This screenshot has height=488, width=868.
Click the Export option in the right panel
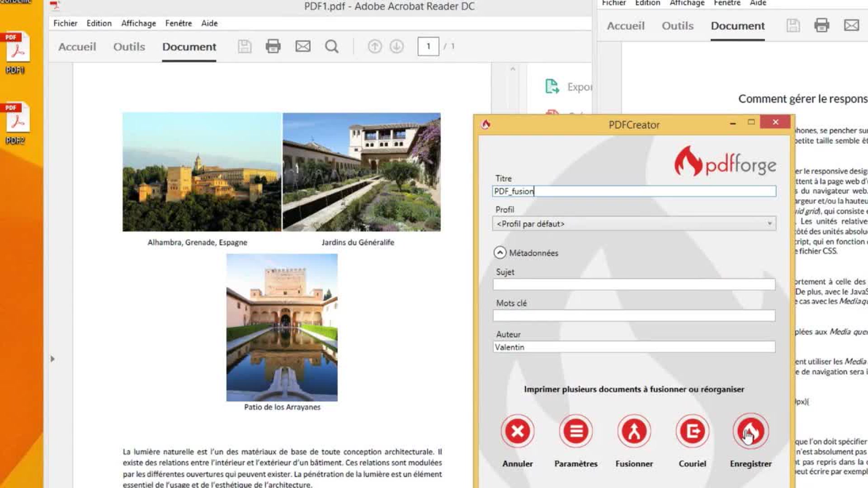coord(570,87)
